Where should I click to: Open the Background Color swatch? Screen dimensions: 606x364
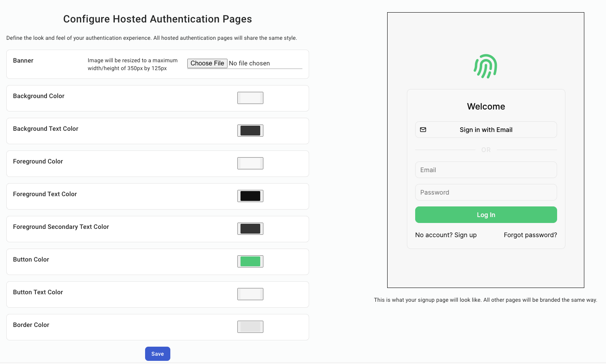click(250, 98)
